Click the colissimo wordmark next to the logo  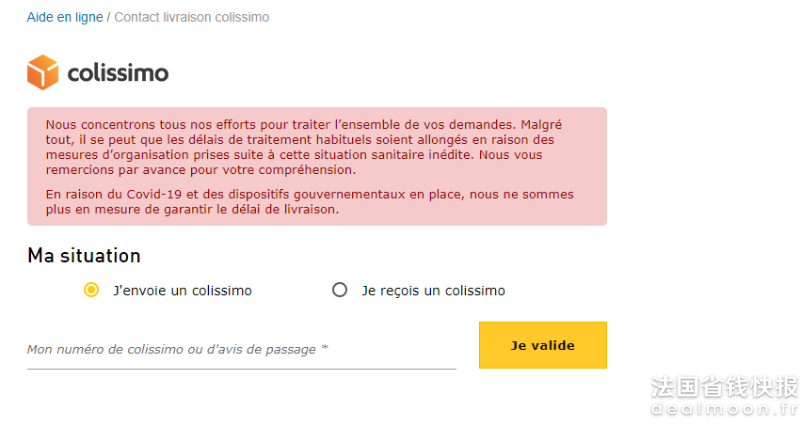point(118,73)
